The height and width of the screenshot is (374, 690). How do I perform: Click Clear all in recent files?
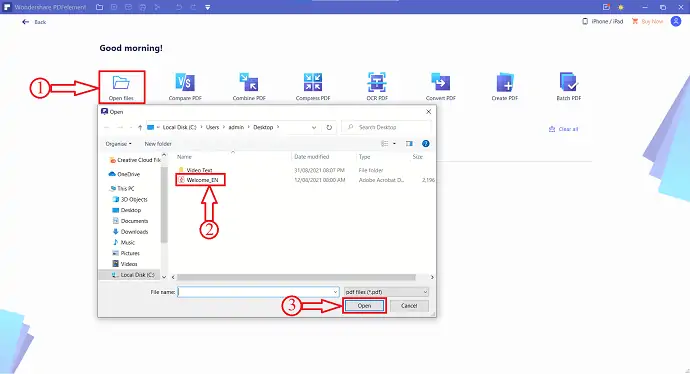563,129
